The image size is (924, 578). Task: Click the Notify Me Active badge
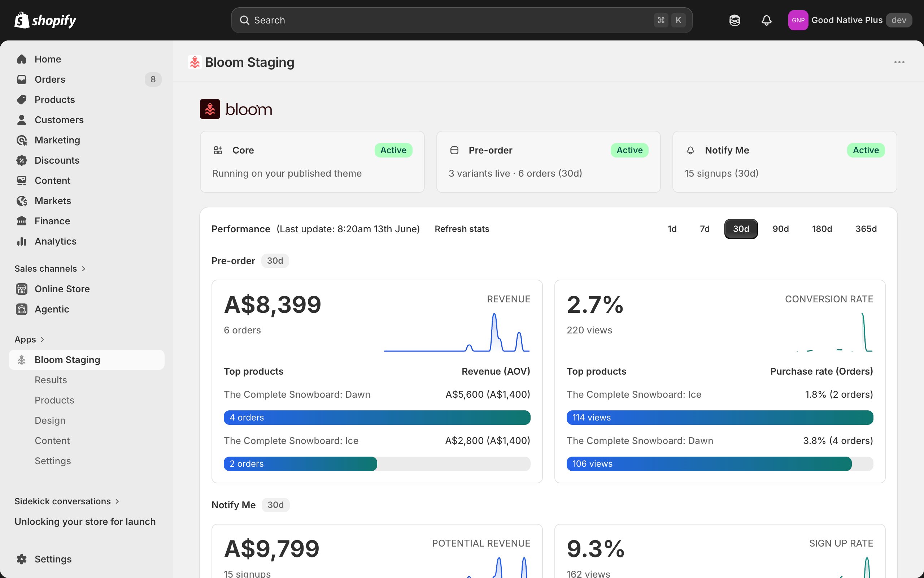click(x=866, y=150)
